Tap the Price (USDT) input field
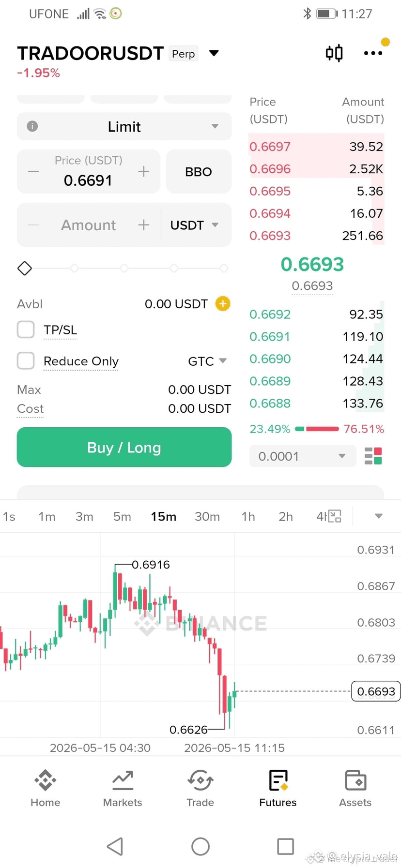401x868 pixels. 88,171
